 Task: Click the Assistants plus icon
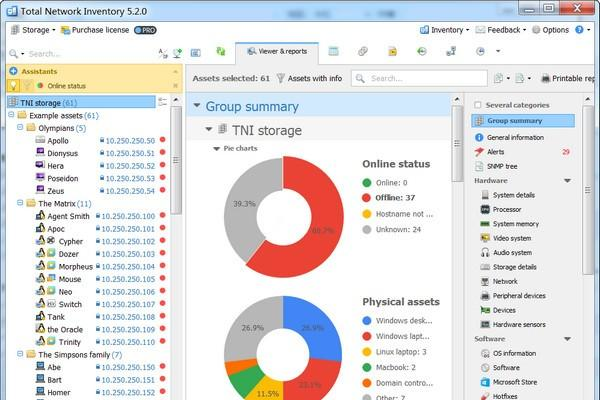(13, 71)
